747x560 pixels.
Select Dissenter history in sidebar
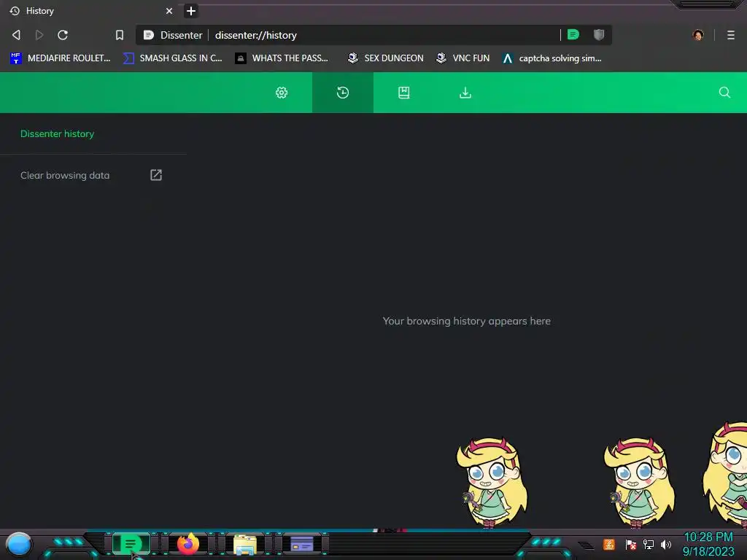[x=57, y=134]
